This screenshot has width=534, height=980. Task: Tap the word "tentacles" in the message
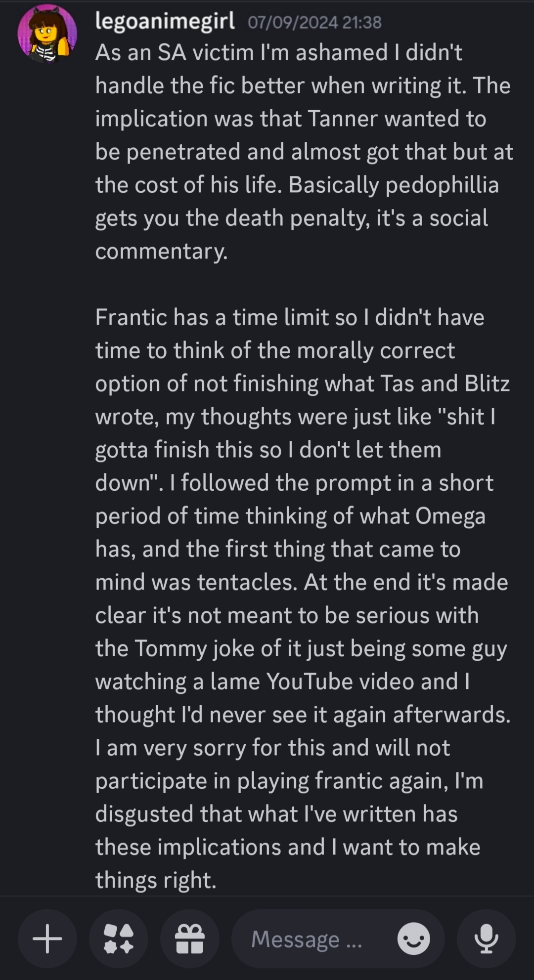[x=247, y=582]
